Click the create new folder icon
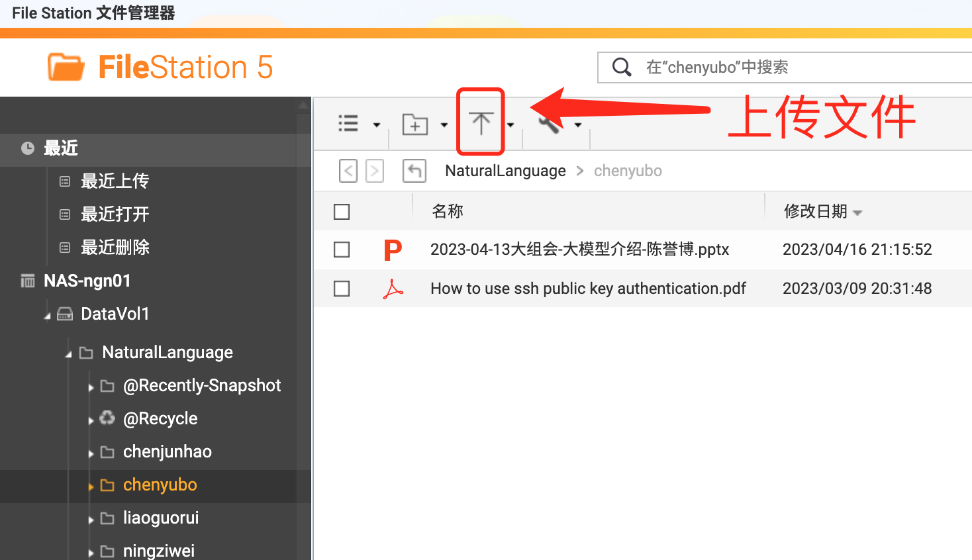Image resolution: width=972 pixels, height=560 pixels. point(415,124)
